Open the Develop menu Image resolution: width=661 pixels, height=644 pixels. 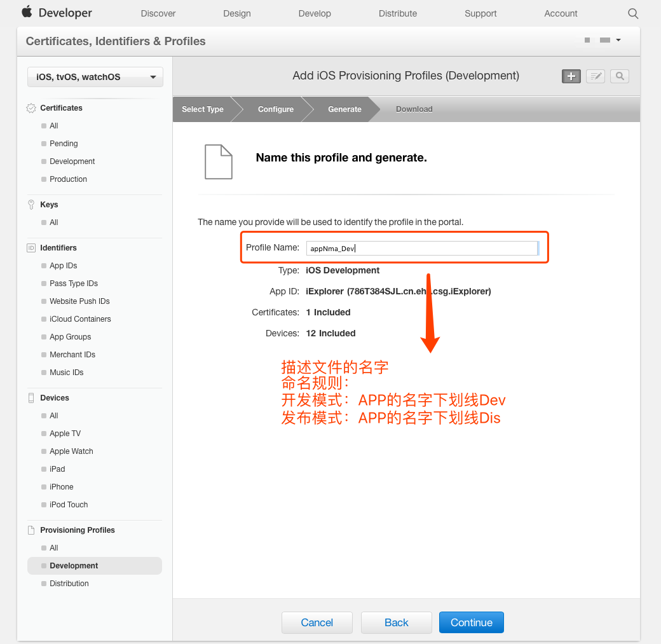[315, 13]
